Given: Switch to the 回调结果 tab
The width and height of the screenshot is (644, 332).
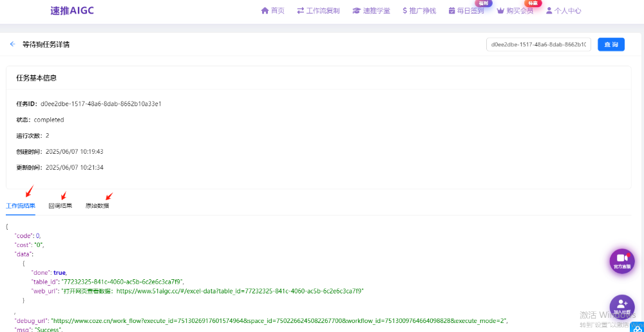Looking at the screenshot, I should pos(61,206).
